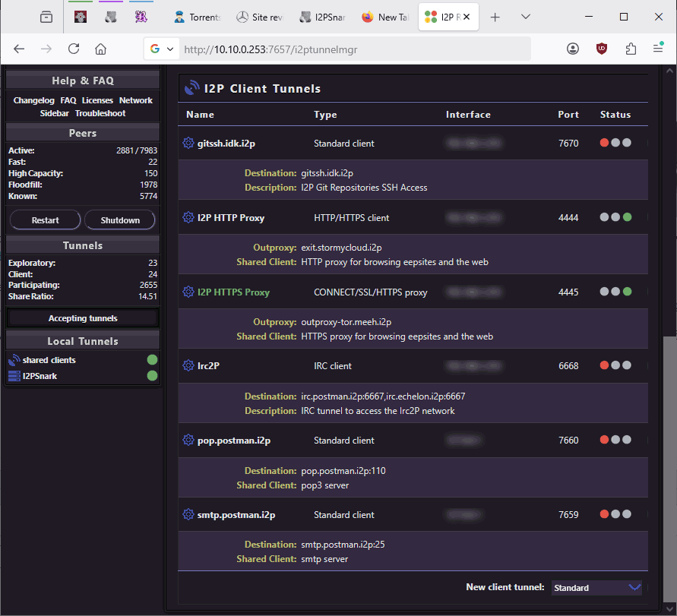Click the I2PSnark server icon in Local Tunnels
Screen dimensions: 677x616
14,376
